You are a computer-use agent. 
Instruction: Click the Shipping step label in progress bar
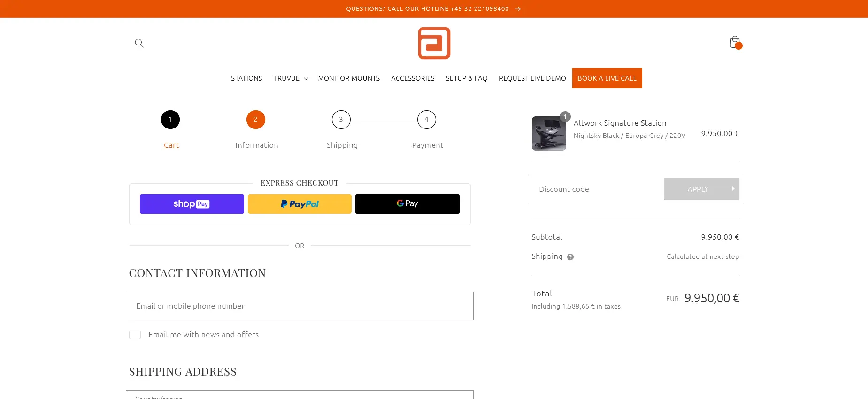coord(342,145)
